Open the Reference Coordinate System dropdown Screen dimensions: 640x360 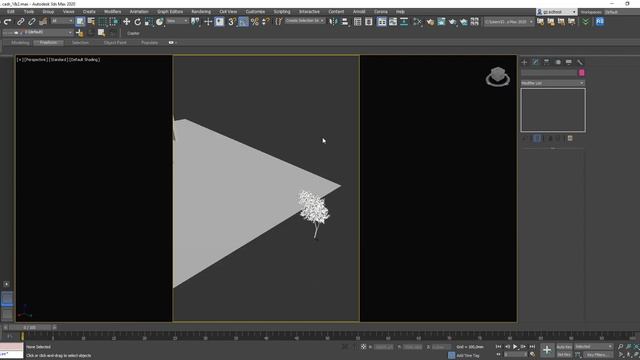point(178,21)
